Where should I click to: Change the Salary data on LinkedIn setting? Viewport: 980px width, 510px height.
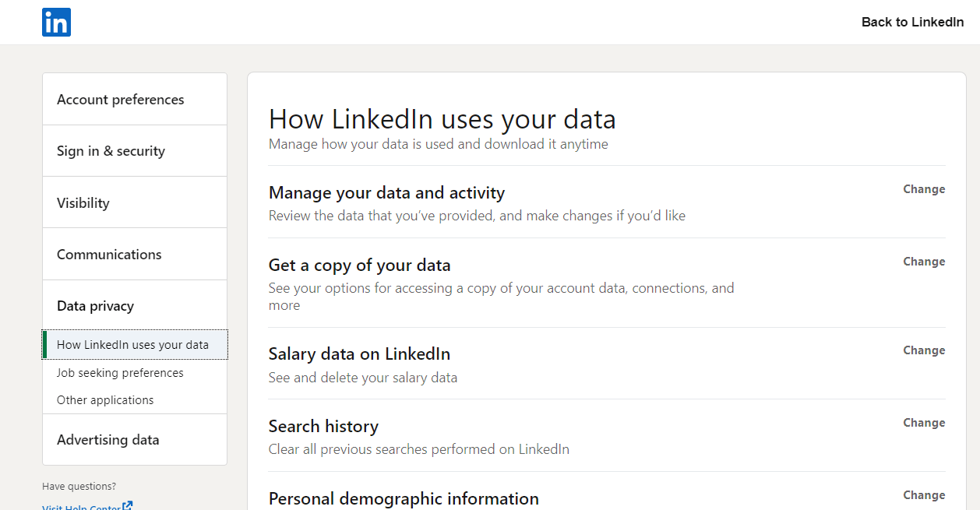point(924,350)
